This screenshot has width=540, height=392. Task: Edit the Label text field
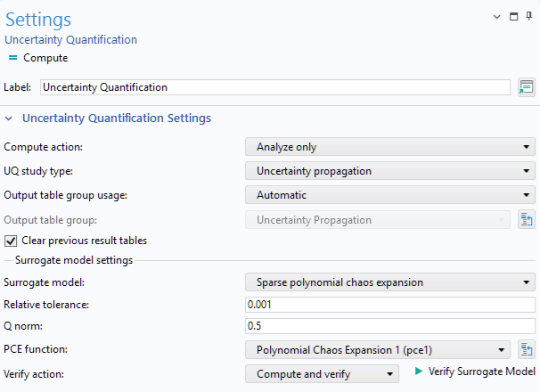click(275, 87)
